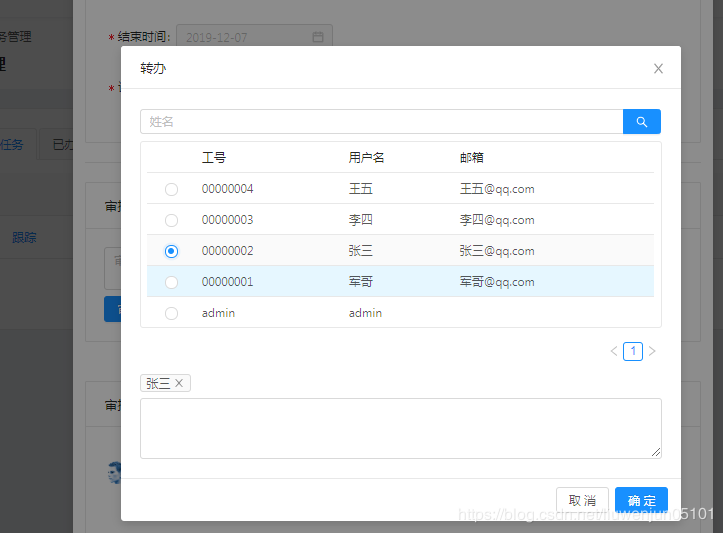Viewport: 723px width, 533px height.
Task: Go to next page arrow
Action: (x=652, y=351)
